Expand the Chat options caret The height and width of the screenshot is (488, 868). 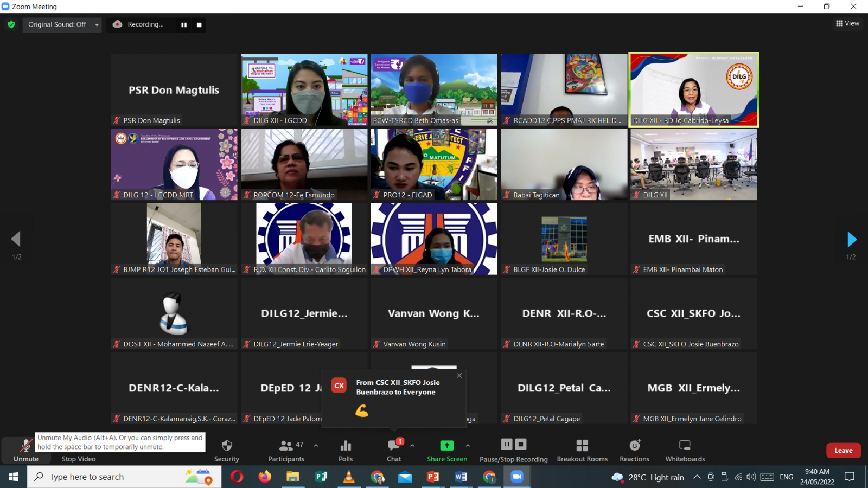(x=412, y=446)
